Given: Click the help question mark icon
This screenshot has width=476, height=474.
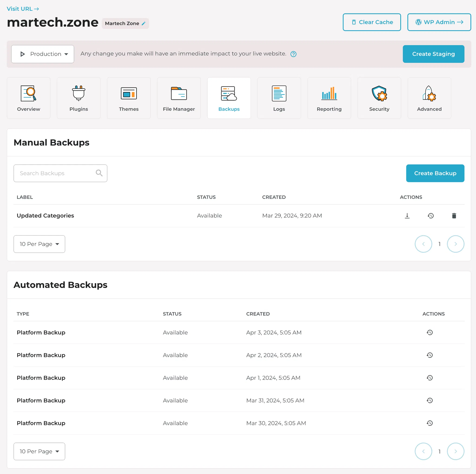Looking at the screenshot, I should (x=293, y=54).
